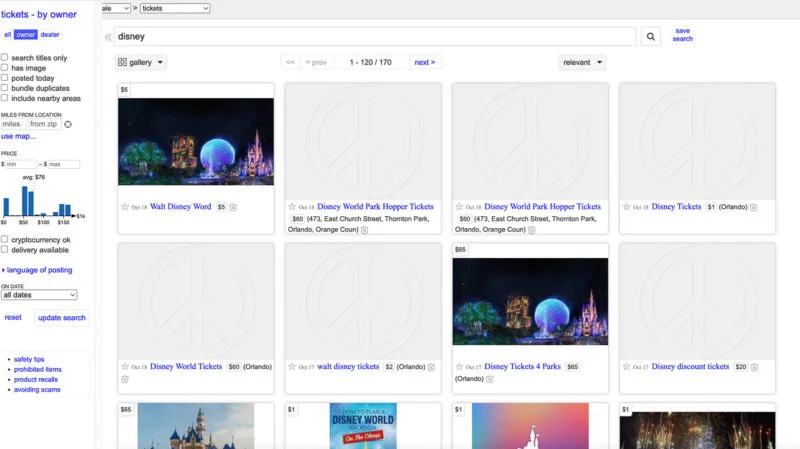This screenshot has width=800, height=449.
Task: Enable bundle duplicates option
Action: [5, 88]
